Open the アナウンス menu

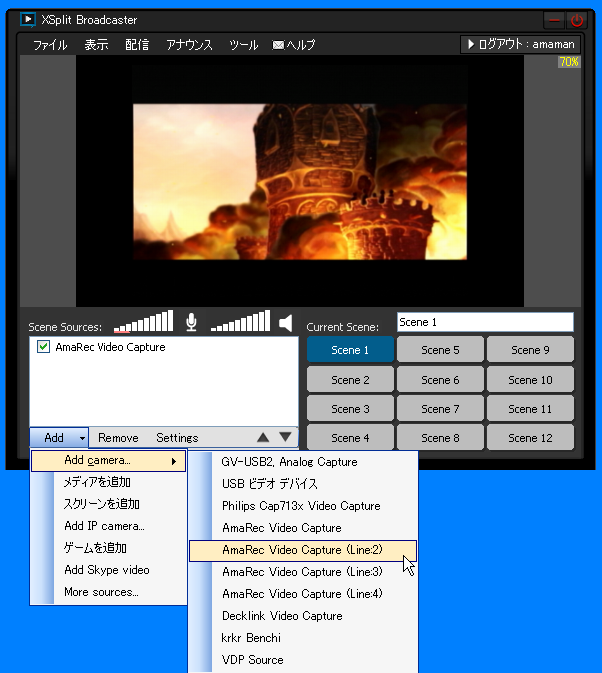pos(189,45)
